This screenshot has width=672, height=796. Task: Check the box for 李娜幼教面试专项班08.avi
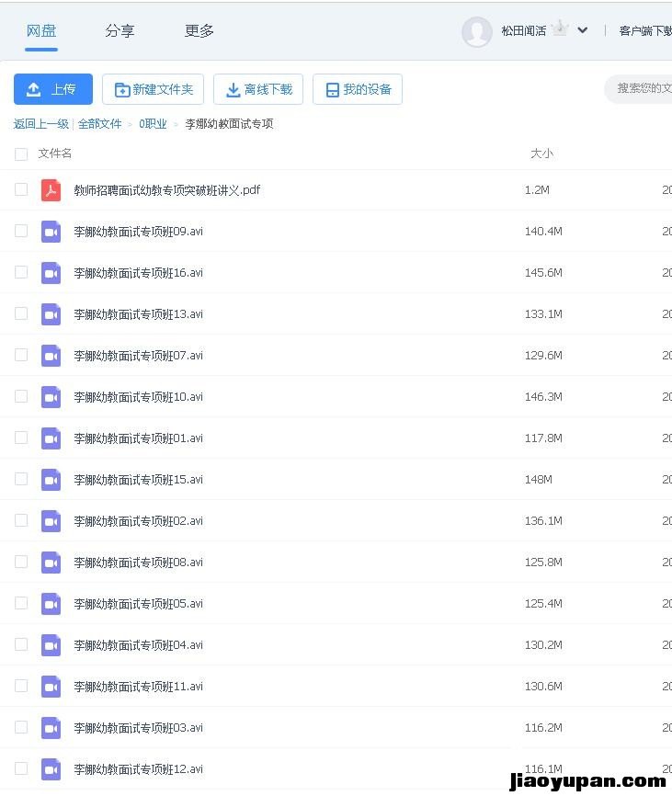pos(21,562)
